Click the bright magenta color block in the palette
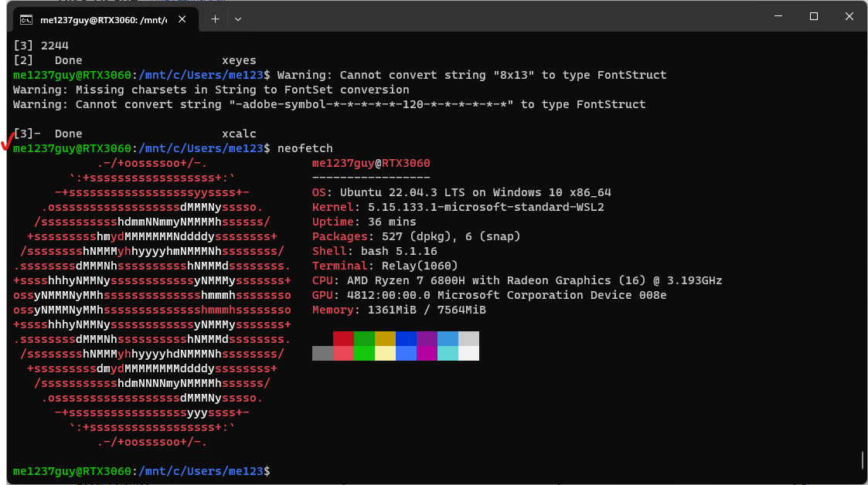The height and width of the screenshot is (485, 868). pyautogui.click(x=427, y=353)
